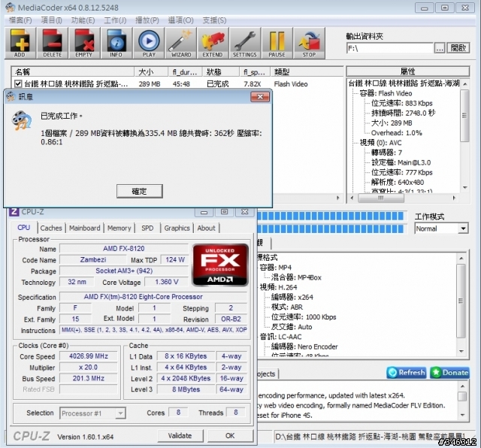This screenshot has width=481, height=448.
Task: Click the PLAY toolbar icon
Action: (x=149, y=43)
